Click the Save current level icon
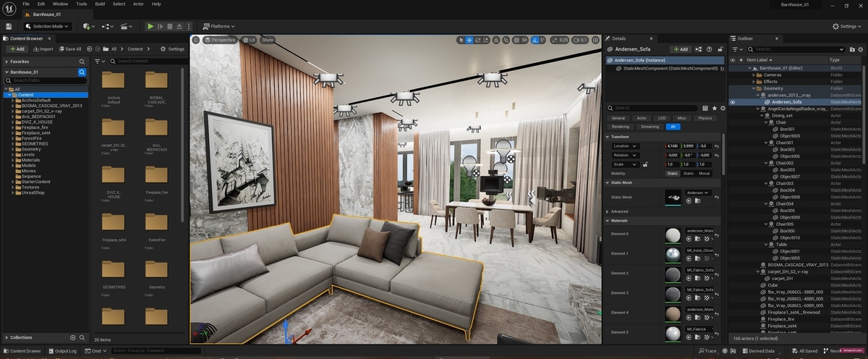 click(x=8, y=26)
